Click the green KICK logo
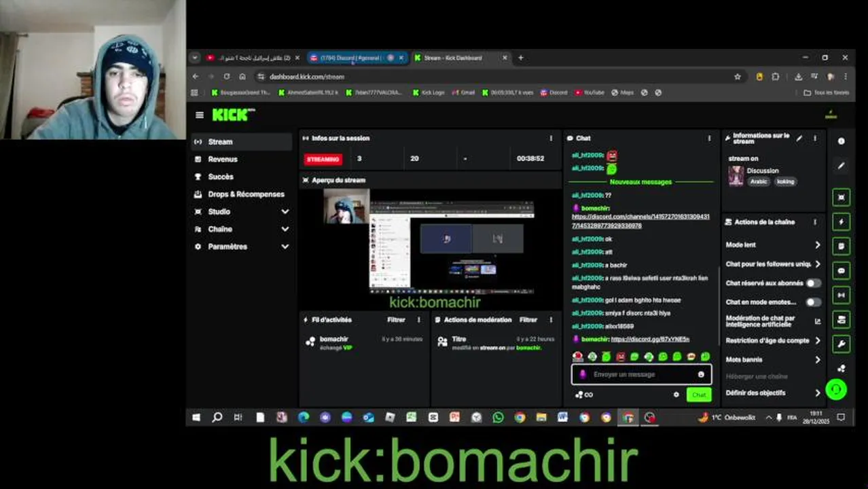868x489 pixels. click(x=233, y=115)
